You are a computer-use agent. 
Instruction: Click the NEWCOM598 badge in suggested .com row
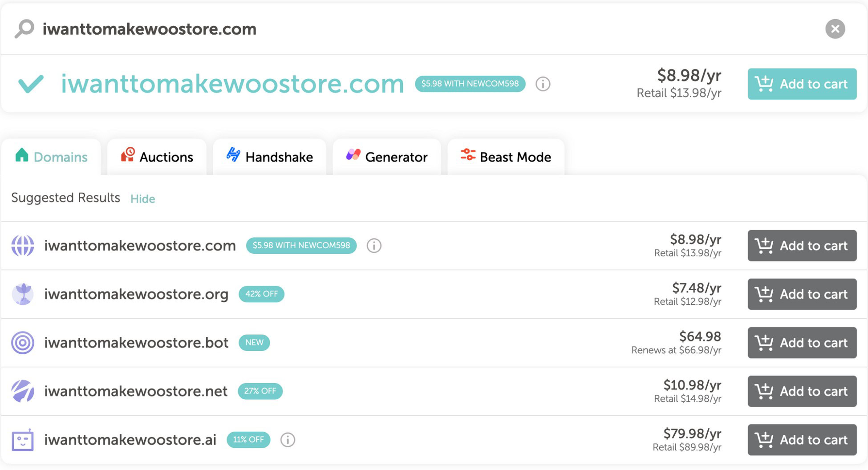click(x=301, y=246)
